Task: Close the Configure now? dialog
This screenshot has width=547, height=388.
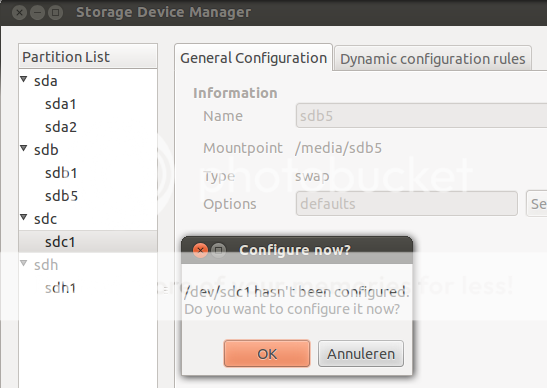Action: point(201,250)
